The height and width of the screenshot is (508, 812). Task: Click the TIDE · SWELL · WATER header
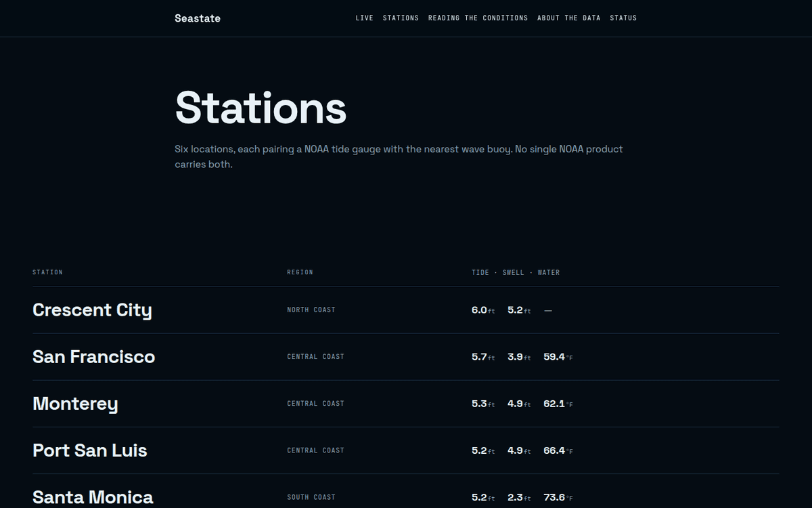point(516,272)
